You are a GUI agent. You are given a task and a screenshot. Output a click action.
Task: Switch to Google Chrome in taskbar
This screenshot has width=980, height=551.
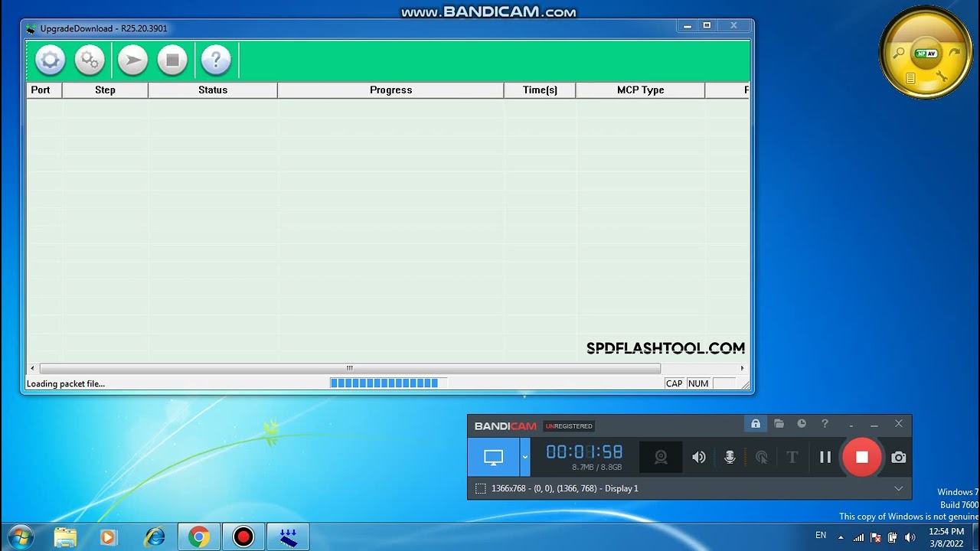[x=199, y=537]
